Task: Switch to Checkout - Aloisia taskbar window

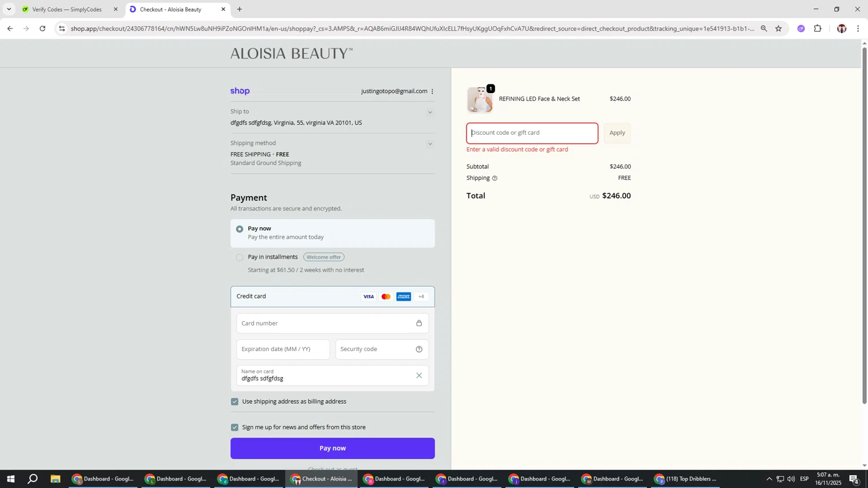Action: tap(322, 479)
